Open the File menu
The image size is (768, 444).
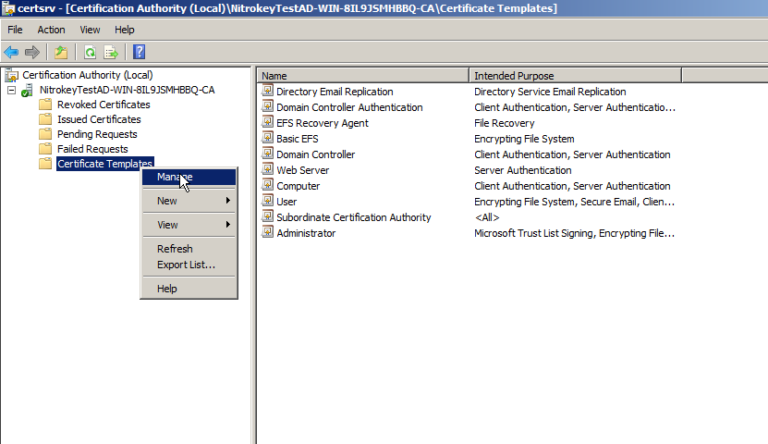coord(15,30)
